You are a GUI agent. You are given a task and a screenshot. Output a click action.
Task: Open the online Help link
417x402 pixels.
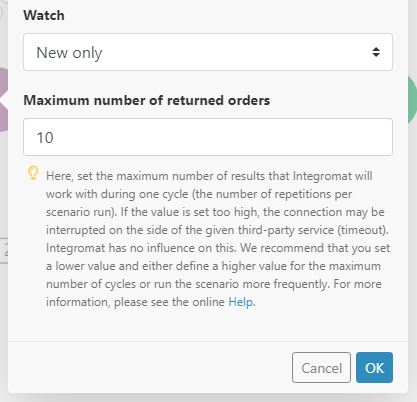(241, 302)
